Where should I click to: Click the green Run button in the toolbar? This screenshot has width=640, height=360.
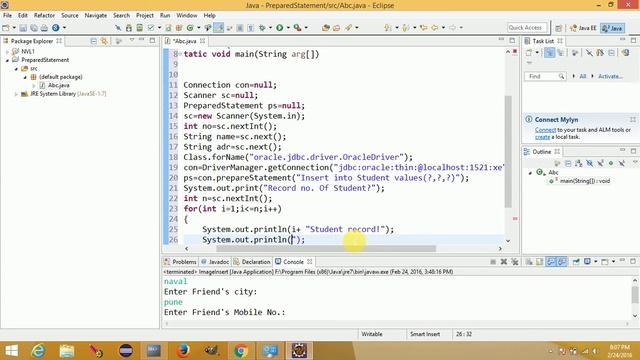point(280,28)
